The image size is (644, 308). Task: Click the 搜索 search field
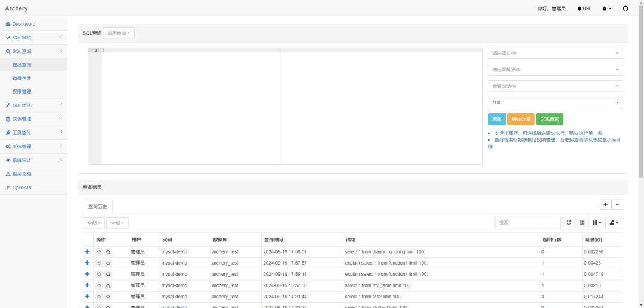point(527,222)
